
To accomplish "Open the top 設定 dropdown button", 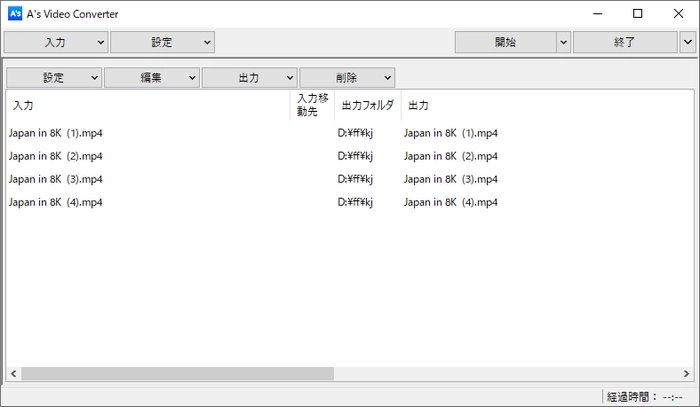I will (x=162, y=42).
